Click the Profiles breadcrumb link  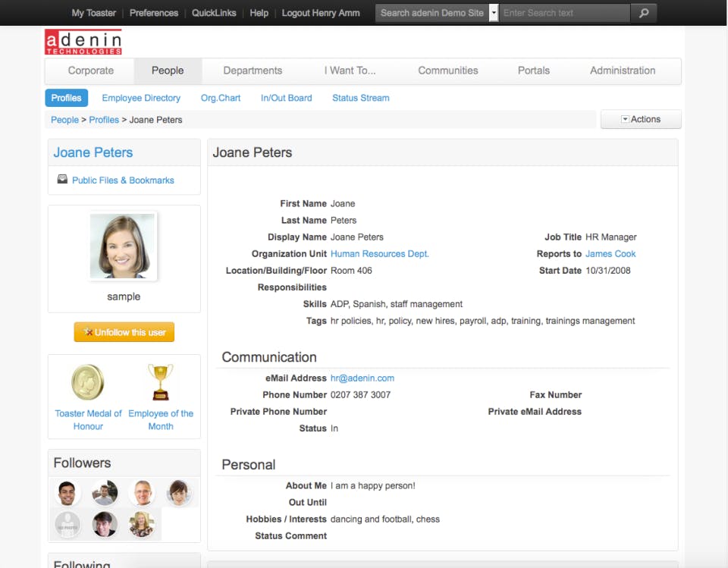[104, 120]
